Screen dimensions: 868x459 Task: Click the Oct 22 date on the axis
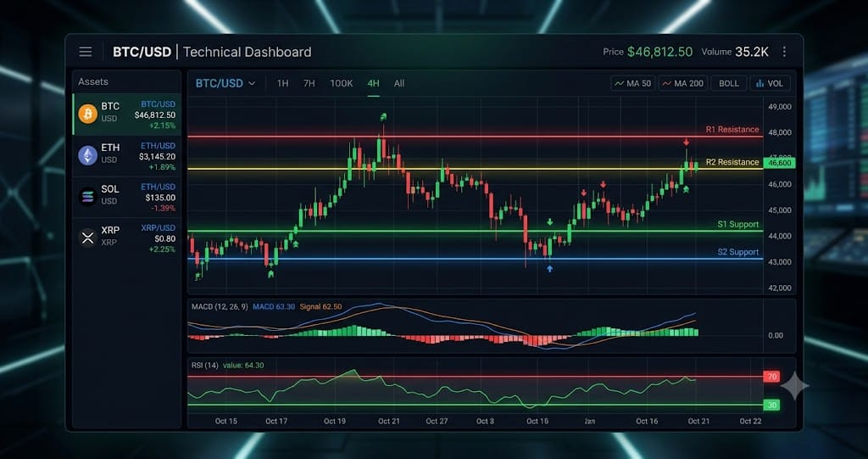click(x=751, y=422)
